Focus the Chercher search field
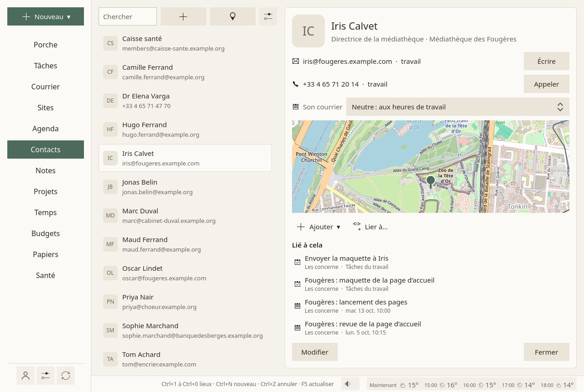Screen dimensions: 584x392 coord(128,16)
